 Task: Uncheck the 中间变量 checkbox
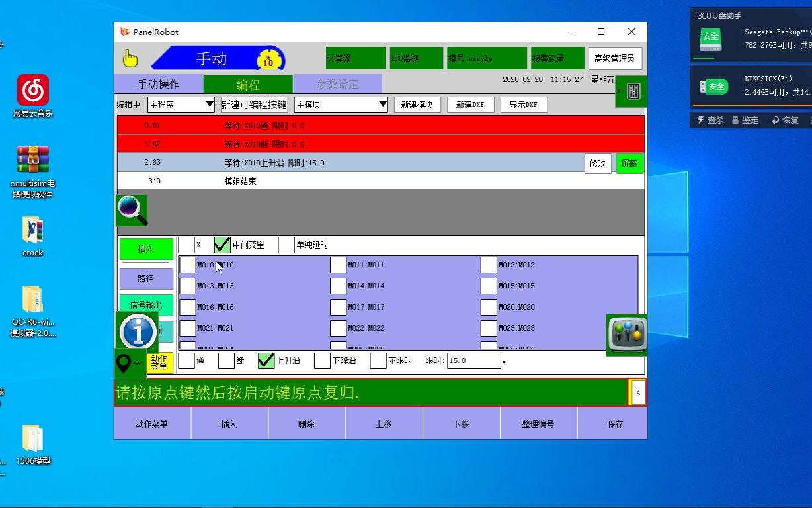coord(222,245)
